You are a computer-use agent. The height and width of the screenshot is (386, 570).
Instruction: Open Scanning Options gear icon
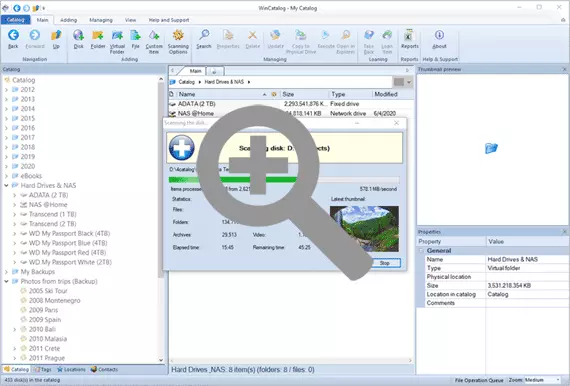178,35
